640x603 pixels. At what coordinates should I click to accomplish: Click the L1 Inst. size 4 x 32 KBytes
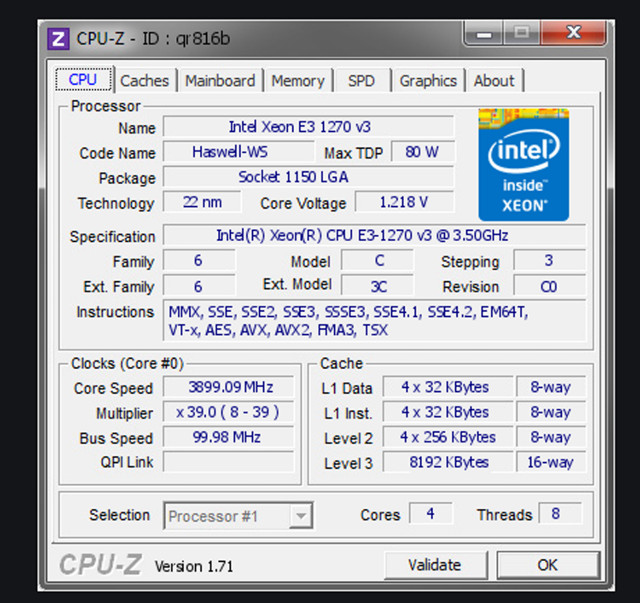448,412
